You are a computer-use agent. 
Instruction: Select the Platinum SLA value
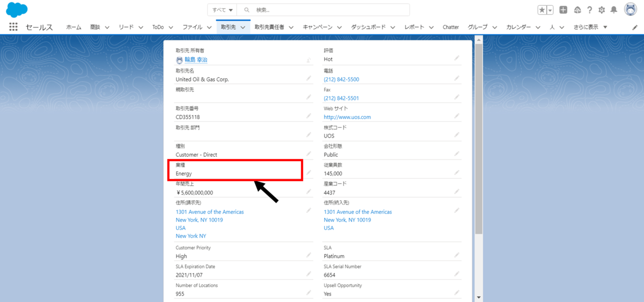(334, 256)
